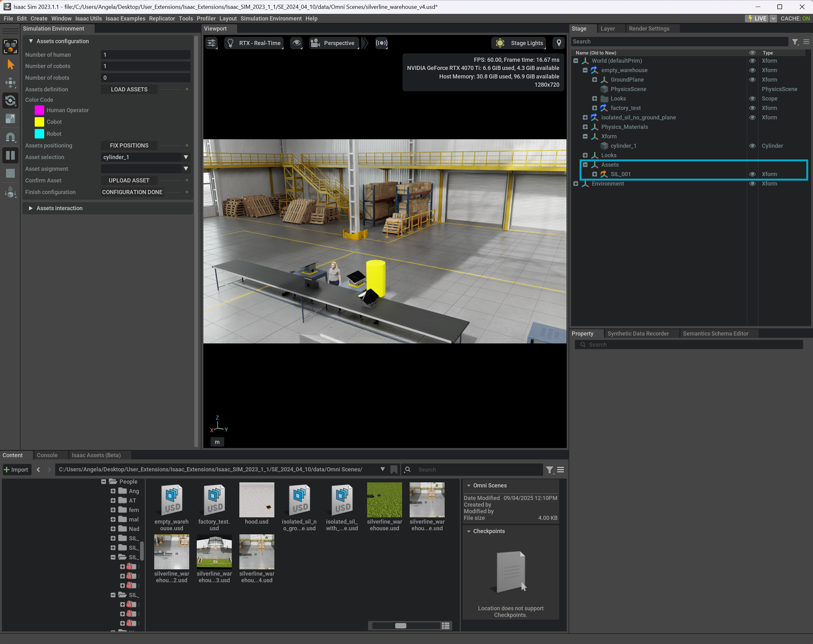This screenshot has width=813, height=644.
Task: Click the bookmark icon in Content browser
Action: point(394,469)
